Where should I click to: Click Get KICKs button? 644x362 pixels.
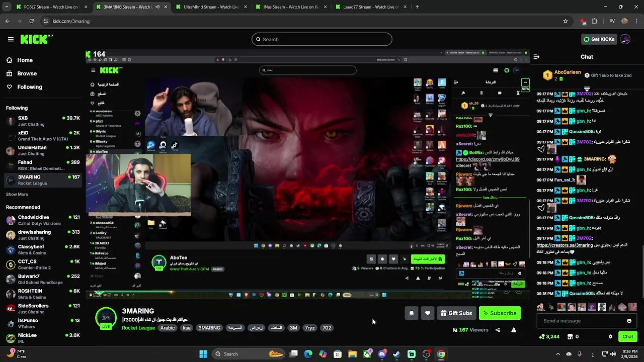(599, 39)
